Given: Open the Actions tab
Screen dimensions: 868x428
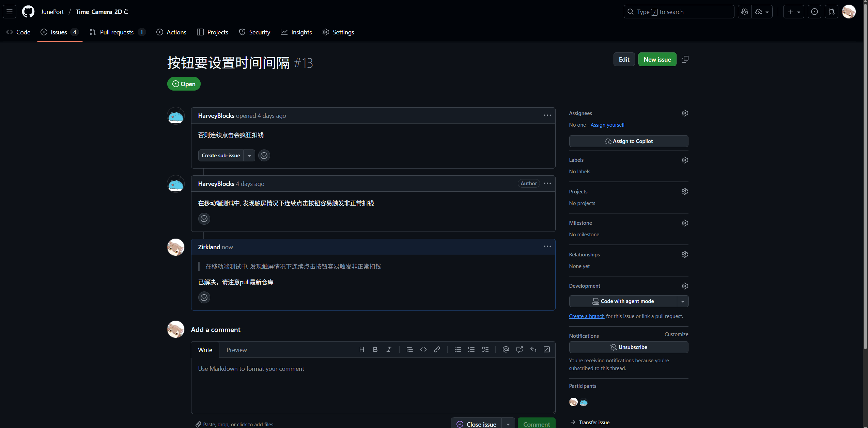Looking at the screenshot, I should 171,32.
